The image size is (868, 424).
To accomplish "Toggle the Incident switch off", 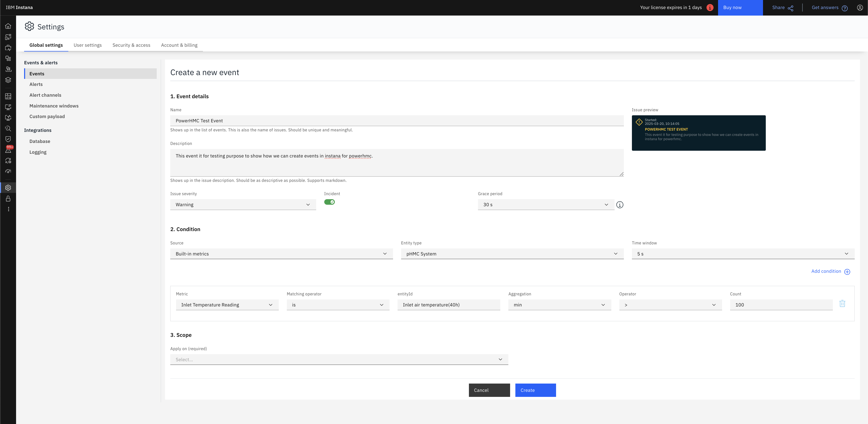I will point(329,202).
